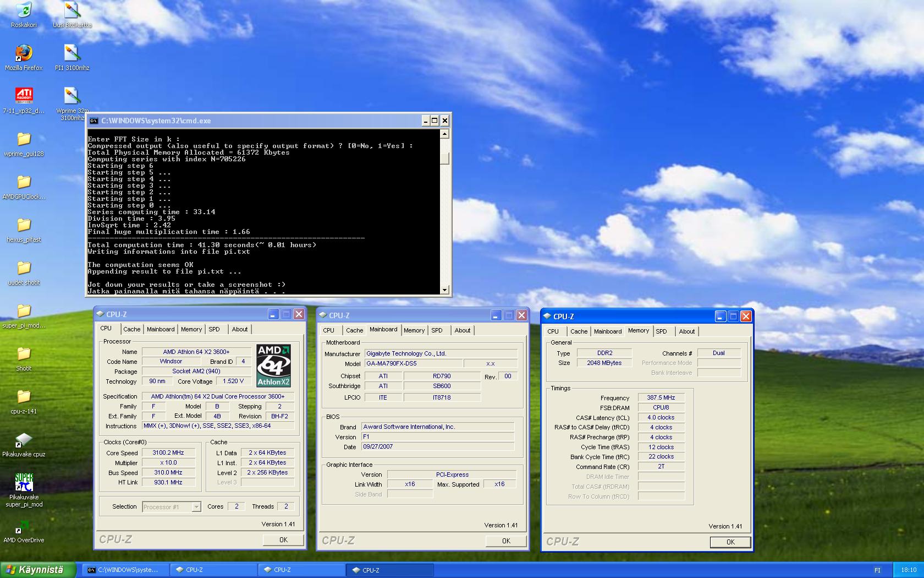924x578 pixels.
Task: Switch to CPU tab in Mainboard CPU-Z window
Action: (x=329, y=330)
